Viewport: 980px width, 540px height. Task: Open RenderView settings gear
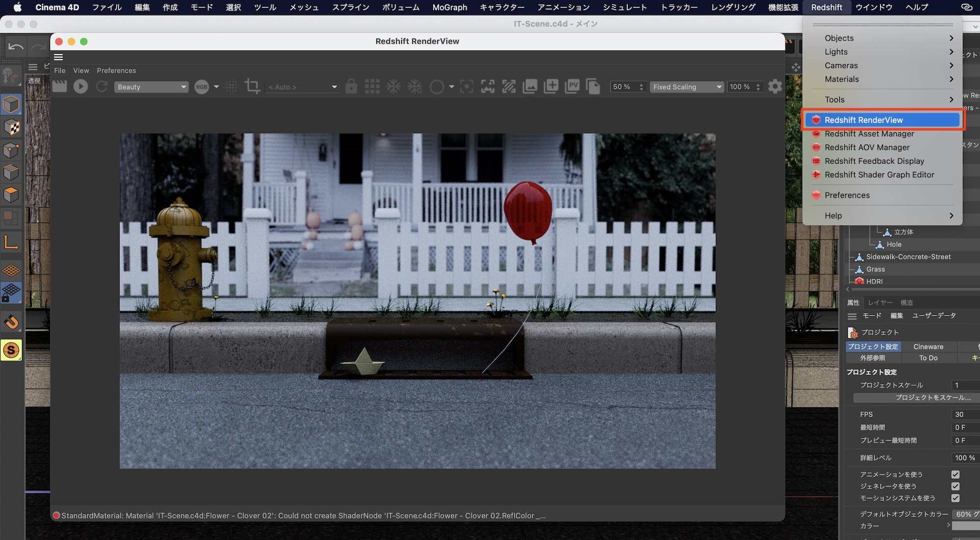(x=775, y=87)
